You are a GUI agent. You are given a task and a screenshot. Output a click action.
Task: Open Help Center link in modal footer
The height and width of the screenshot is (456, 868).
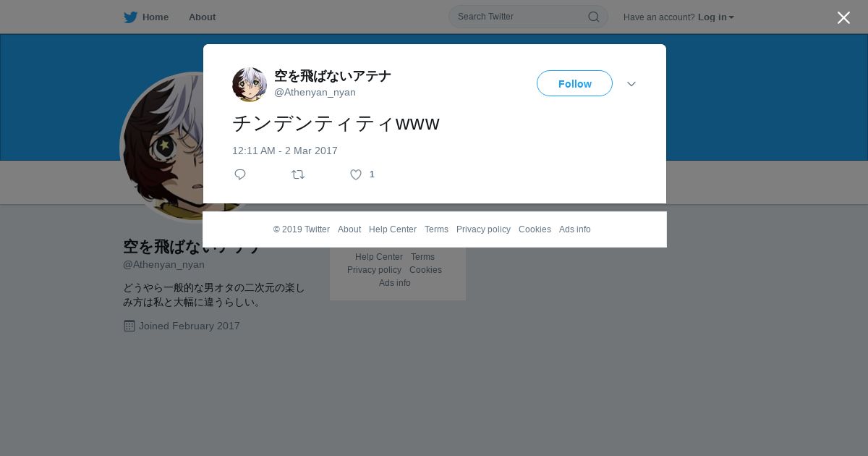coord(393,229)
